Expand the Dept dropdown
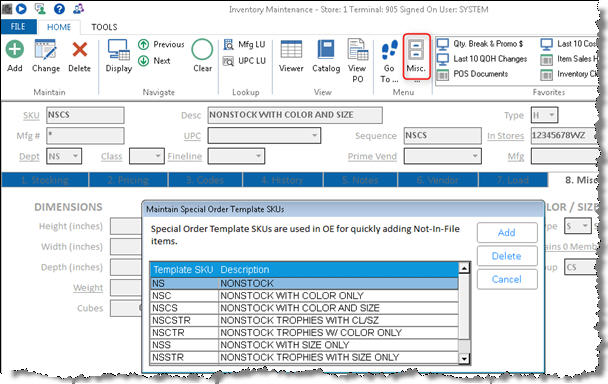This screenshot has height=384, width=608. 75,156
